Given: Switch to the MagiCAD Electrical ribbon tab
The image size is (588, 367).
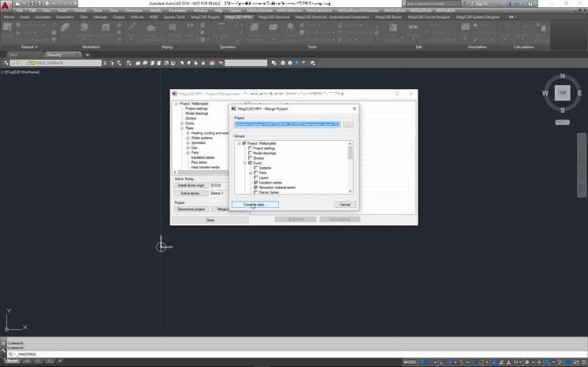Looking at the screenshot, I should (x=274, y=17).
